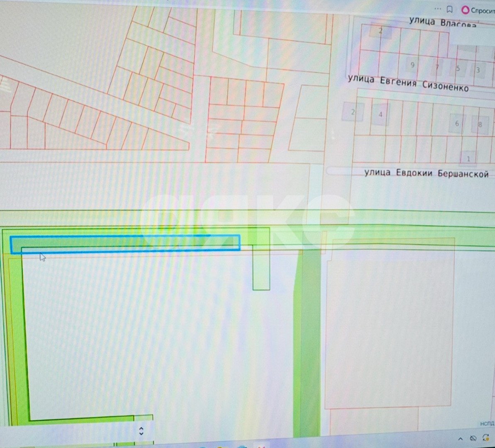Click the 'улица Евдокии Бершанской' street label

[426, 173]
